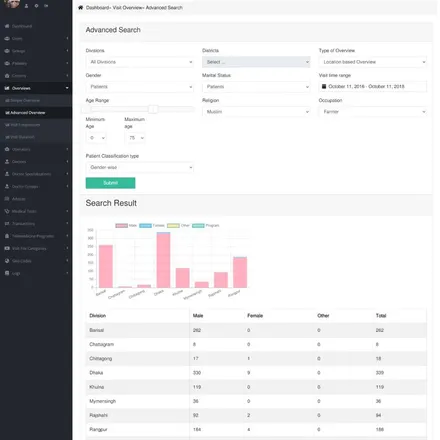The image size is (440, 440).
Task: Toggle Male series in chart legend
Action: pos(126,226)
